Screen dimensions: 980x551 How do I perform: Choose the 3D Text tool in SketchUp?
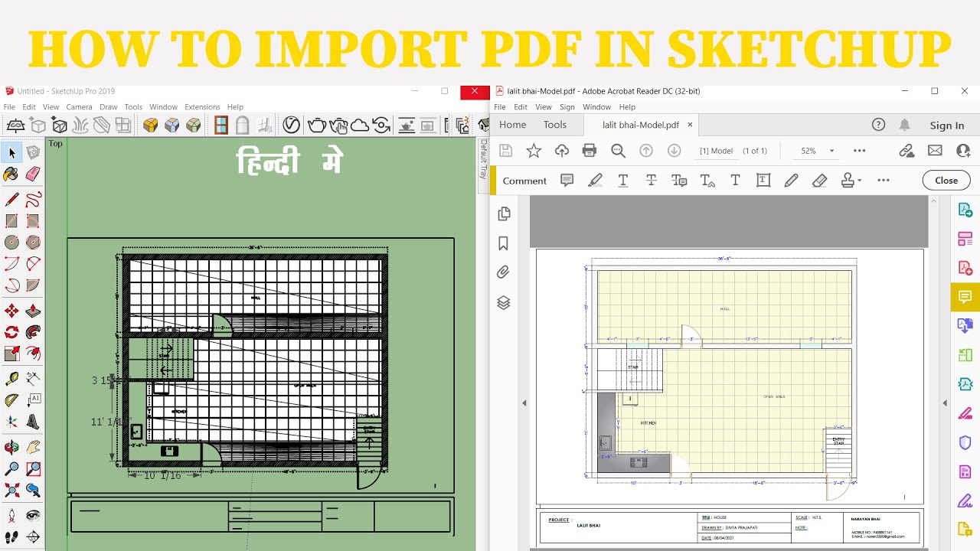(x=33, y=422)
